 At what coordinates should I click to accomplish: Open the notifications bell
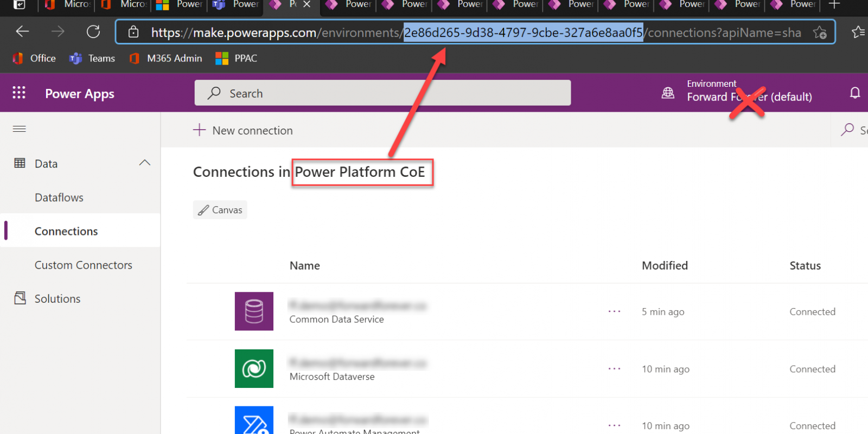point(855,93)
